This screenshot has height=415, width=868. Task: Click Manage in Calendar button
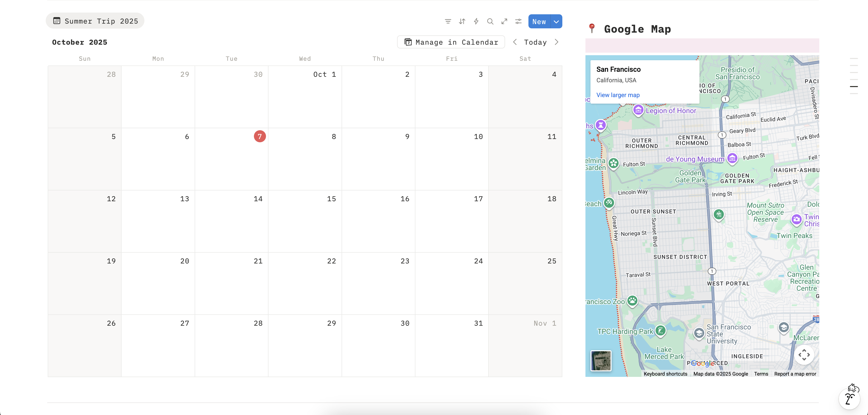(451, 42)
